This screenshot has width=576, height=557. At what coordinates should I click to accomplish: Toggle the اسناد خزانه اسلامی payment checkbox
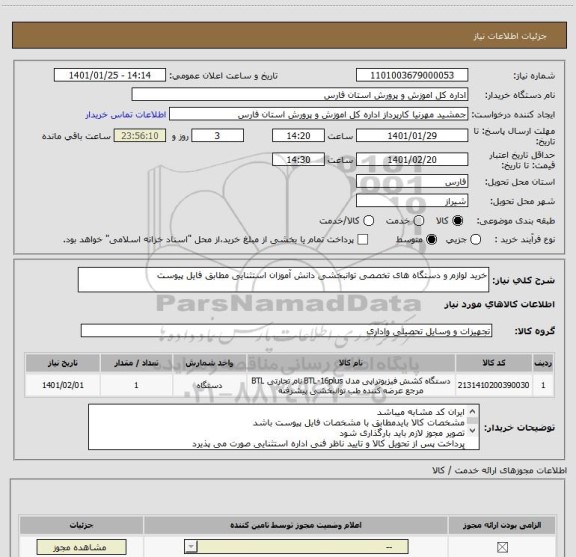click(x=363, y=240)
